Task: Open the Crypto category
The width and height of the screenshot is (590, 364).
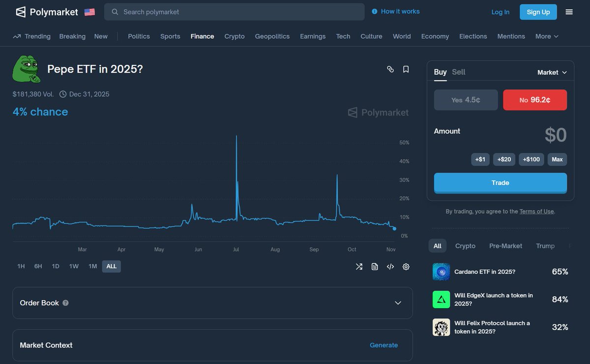Action: point(235,36)
